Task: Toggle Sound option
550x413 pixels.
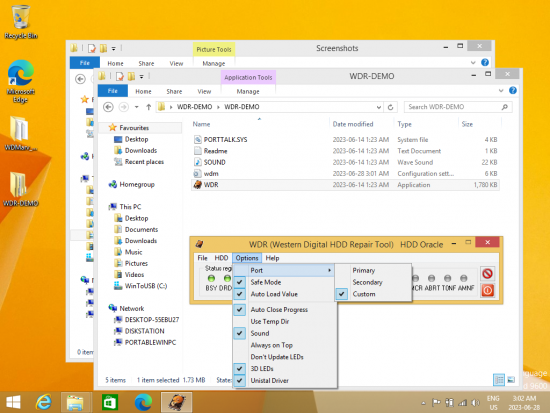Action: (x=285, y=333)
